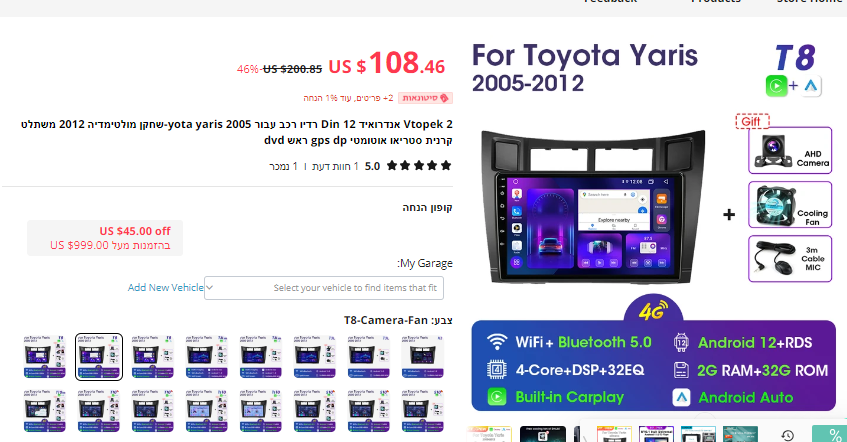Viewport: 847px width, 442px height.
Task: Click the 1 נמכר sold count
Action: pyautogui.click(x=284, y=166)
